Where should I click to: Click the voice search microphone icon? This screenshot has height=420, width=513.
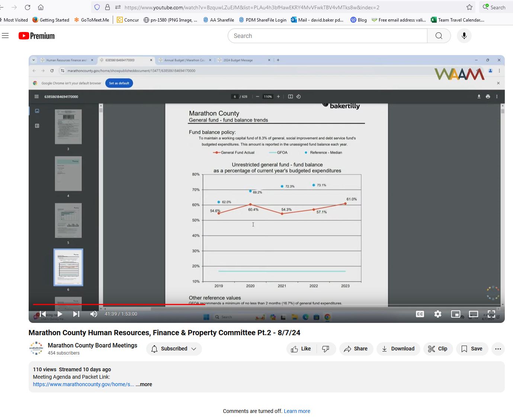click(464, 36)
